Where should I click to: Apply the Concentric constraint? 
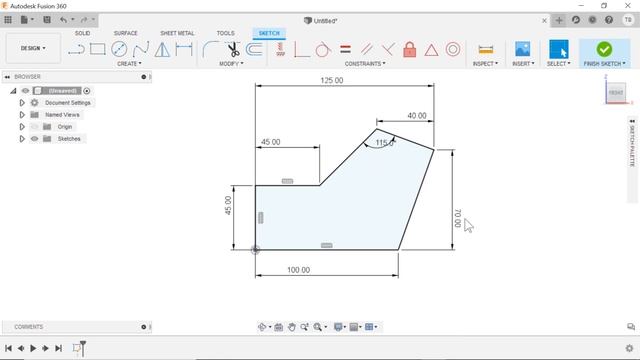point(453,49)
